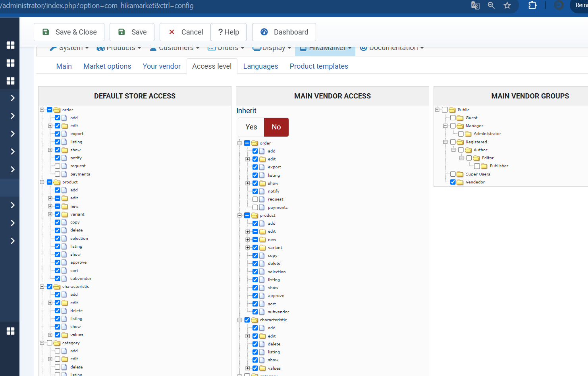This screenshot has height=376, width=588.
Task: Switch to the Main tab
Action: pos(64,66)
